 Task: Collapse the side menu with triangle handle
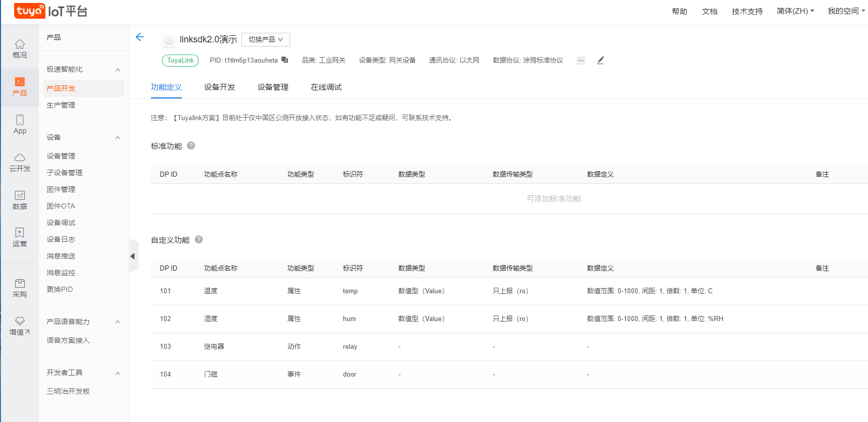133,256
